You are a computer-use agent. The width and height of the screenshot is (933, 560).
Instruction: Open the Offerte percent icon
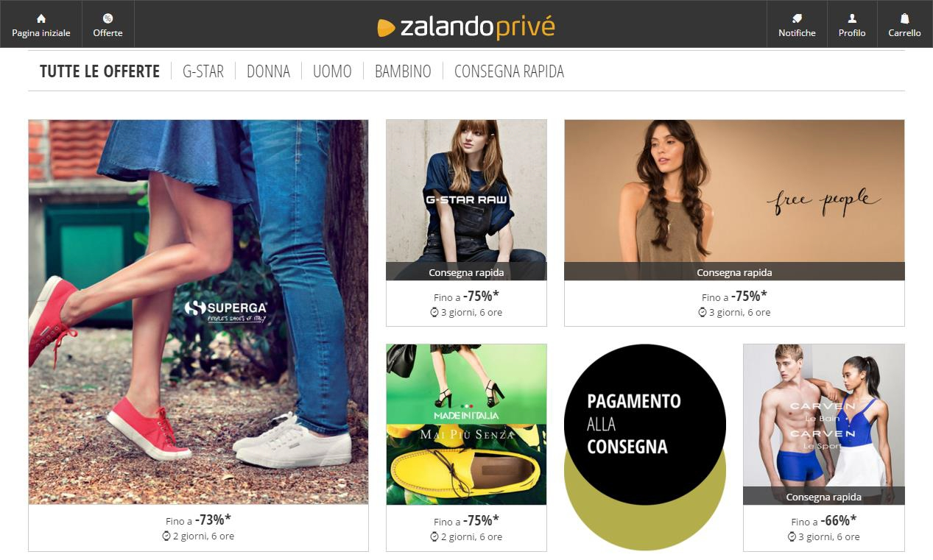pos(108,18)
